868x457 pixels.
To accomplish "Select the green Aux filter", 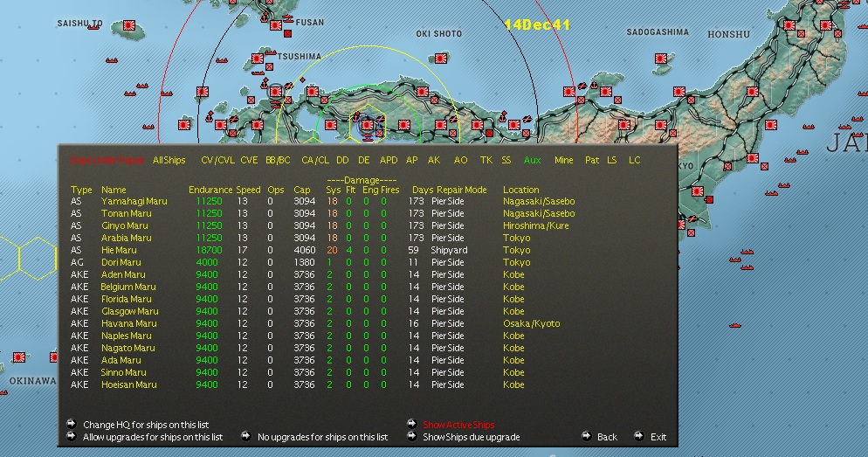I will coord(532,160).
